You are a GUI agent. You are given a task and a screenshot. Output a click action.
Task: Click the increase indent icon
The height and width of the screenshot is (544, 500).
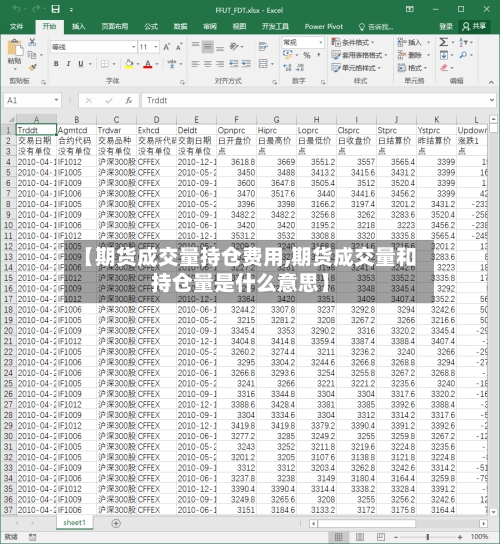click(246, 64)
